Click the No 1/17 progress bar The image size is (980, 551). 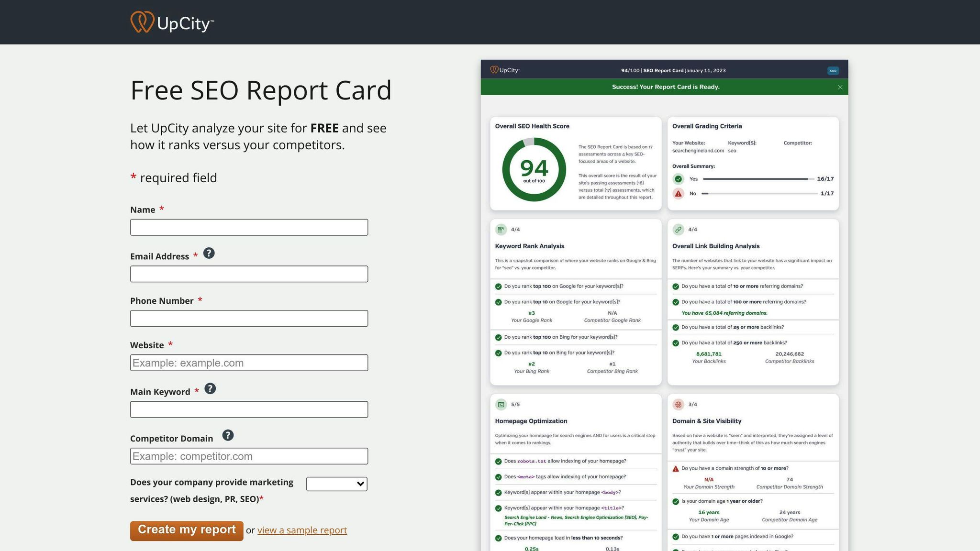point(760,194)
